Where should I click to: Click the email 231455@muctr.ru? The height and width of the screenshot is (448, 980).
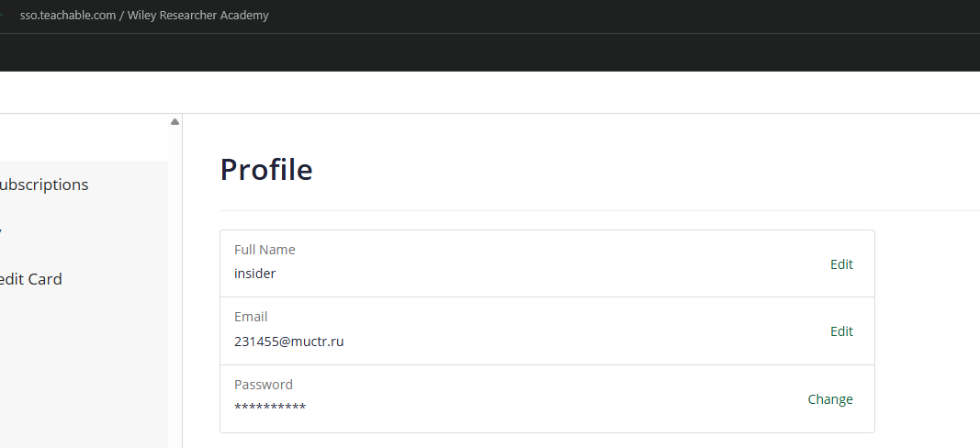(x=289, y=342)
